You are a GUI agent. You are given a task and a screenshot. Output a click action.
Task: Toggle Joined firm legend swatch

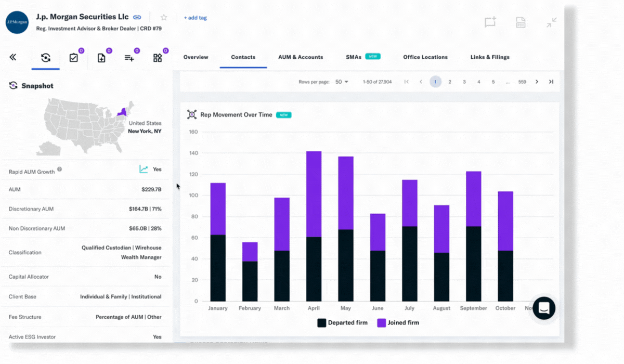[382, 323]
